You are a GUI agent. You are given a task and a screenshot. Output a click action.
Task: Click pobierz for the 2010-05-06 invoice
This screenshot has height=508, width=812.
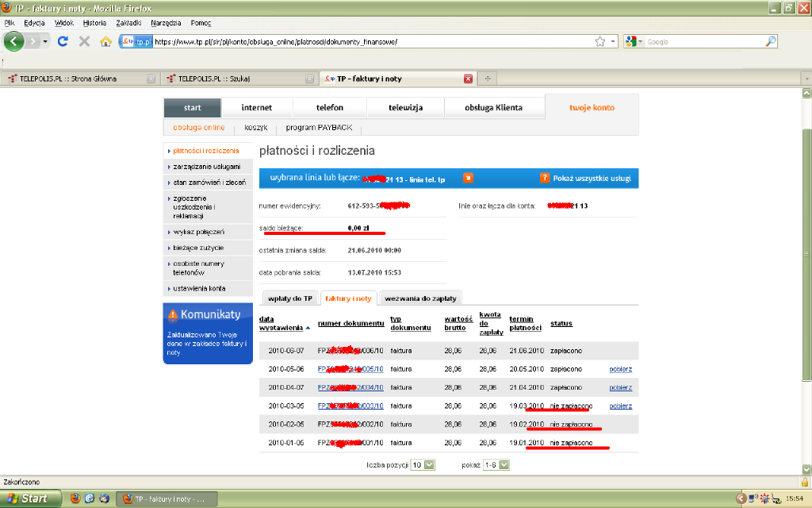coord(620,369)
